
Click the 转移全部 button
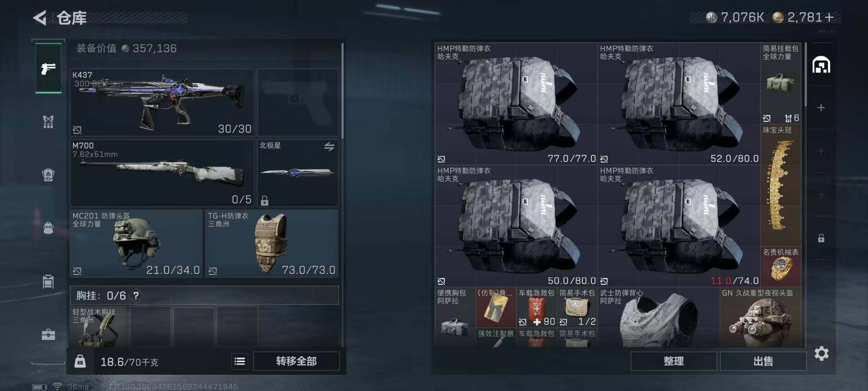297,361
